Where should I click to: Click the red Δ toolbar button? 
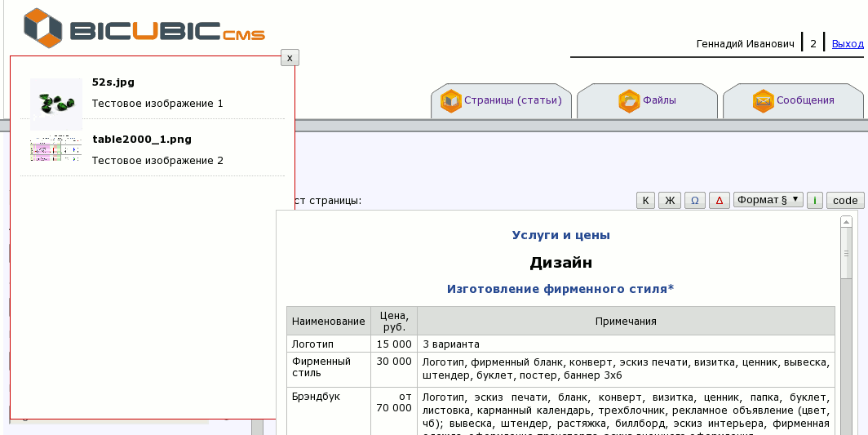click(719, 201)
